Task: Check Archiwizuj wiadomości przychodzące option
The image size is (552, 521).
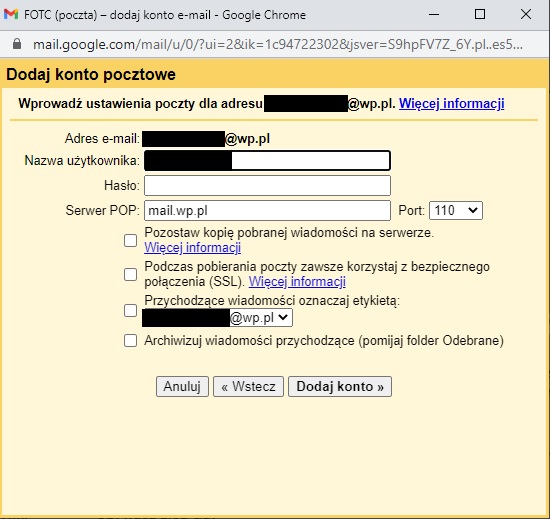Action: pos(130,340)
